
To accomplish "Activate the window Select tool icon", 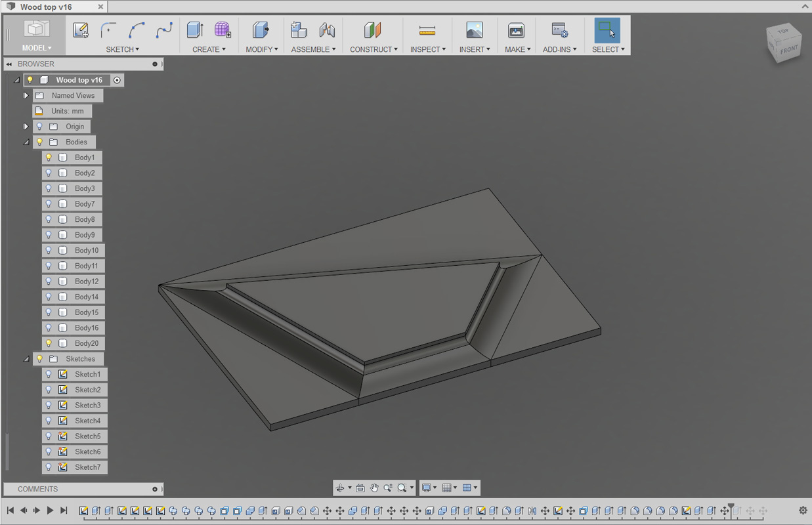I will (x=607, y=31).
